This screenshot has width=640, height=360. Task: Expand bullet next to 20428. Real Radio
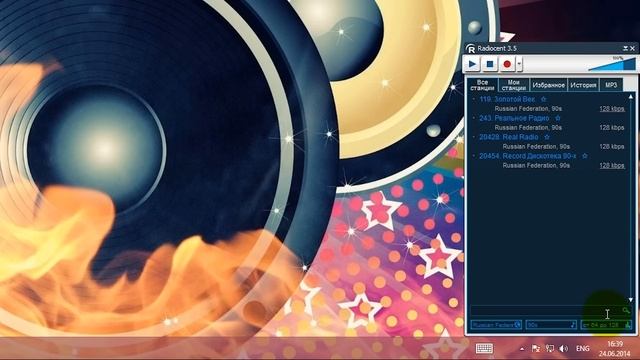tap(473, 137)
